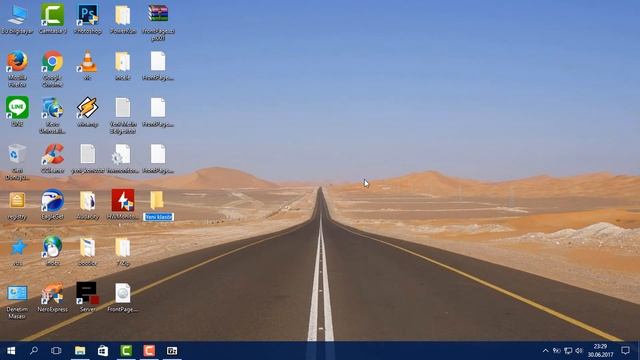The width and height of the screenshot is (640, 360).
Task: Select the VLC traffic cone shortcut
Action: 87,61
